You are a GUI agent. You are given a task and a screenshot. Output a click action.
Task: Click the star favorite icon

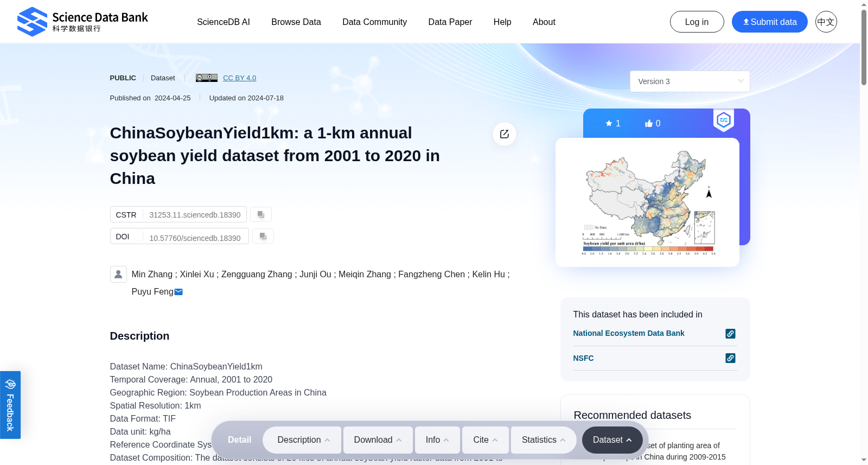pos(609,123)
